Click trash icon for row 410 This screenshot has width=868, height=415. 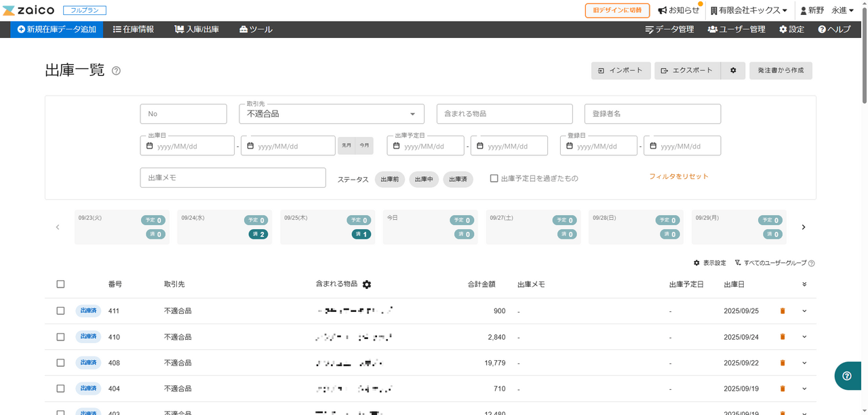pyautogui.click(x=782, y=337)
